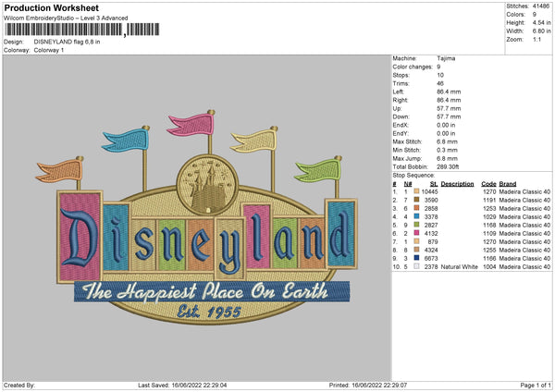Click the 'EndX:' label

pyautogui.click(x=401, y=125)
